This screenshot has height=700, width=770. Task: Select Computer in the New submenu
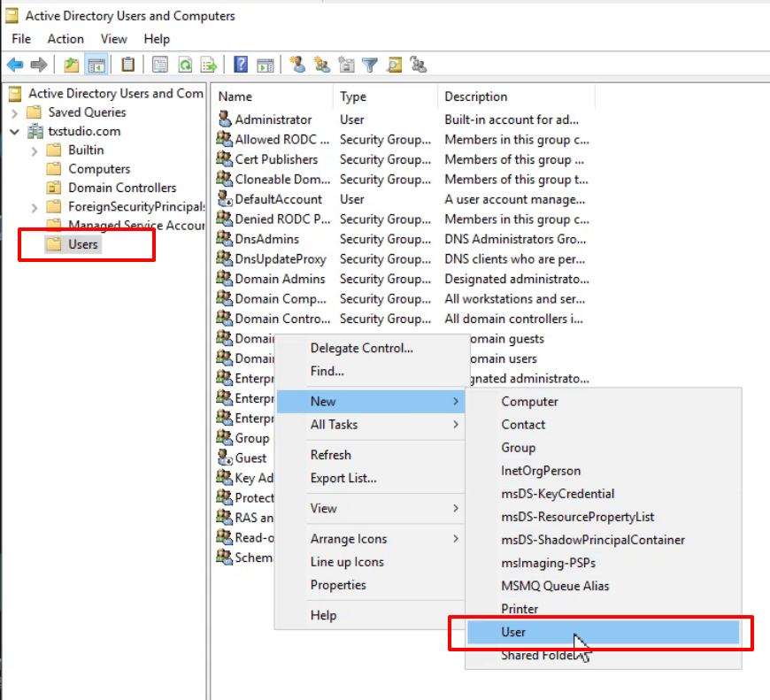pos(603,401)
